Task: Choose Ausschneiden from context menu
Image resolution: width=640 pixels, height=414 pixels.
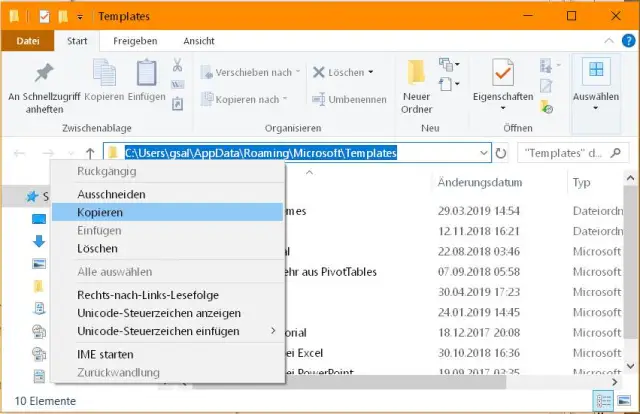Action: point(167,194)
